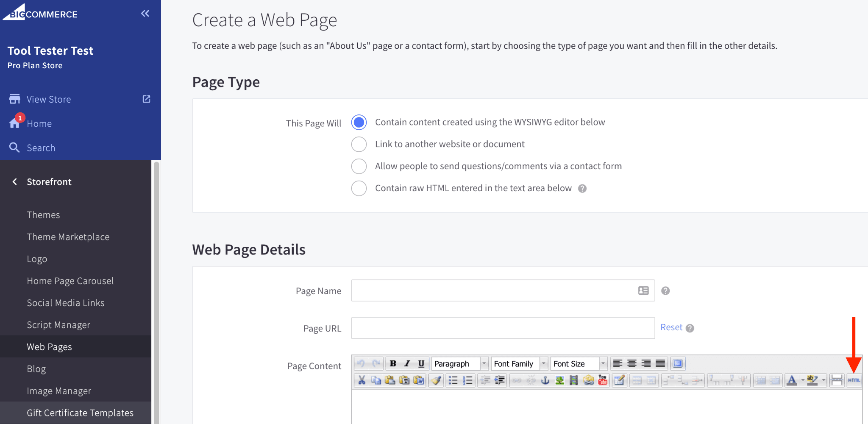Click the Home link in the sidebar
The image size is (868, 424).
coord(39,123)
